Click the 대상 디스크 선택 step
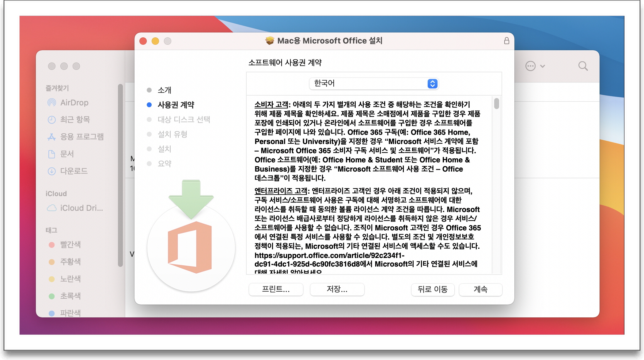Image resolution: width=644 pixels, height=360 pixels. pos(184,119)
